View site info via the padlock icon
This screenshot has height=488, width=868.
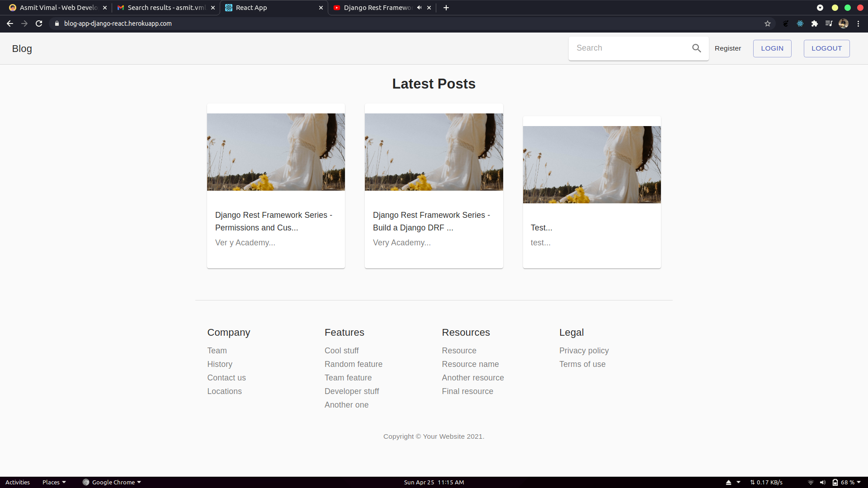(x=57, y=23)
